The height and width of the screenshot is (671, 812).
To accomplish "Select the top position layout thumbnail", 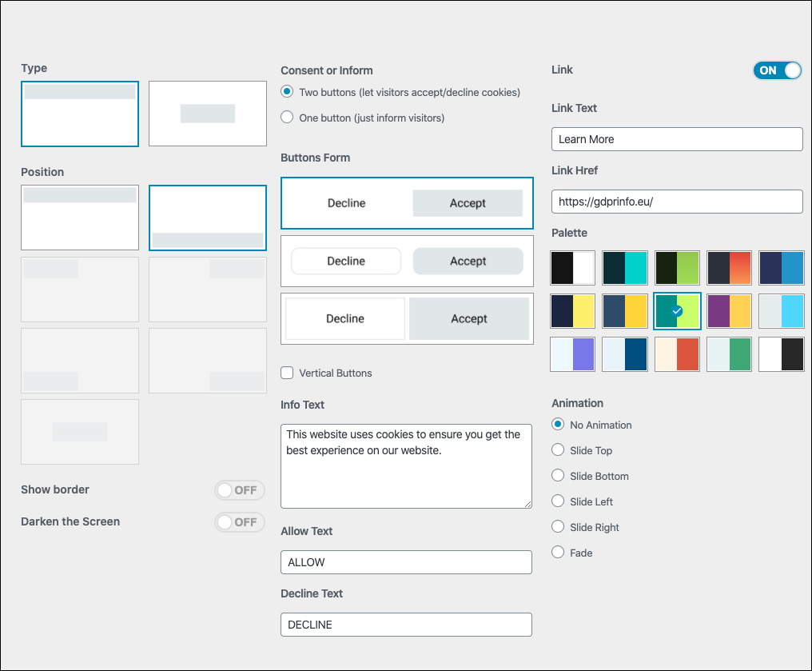I will pyautogui.click(x=80, y=218).
